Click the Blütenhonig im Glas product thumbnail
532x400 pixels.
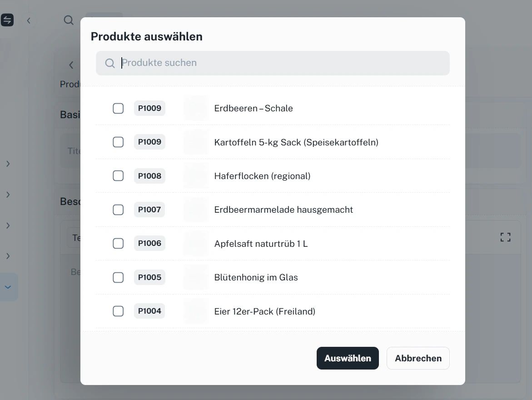[196, 277]
